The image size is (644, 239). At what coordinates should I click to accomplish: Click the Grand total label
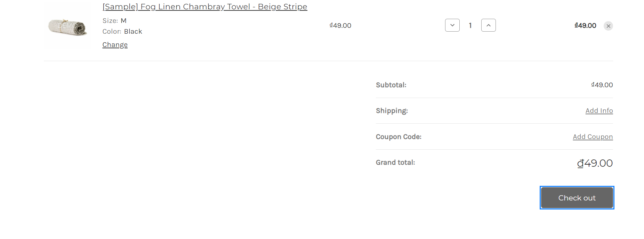(x=395, y=163)
